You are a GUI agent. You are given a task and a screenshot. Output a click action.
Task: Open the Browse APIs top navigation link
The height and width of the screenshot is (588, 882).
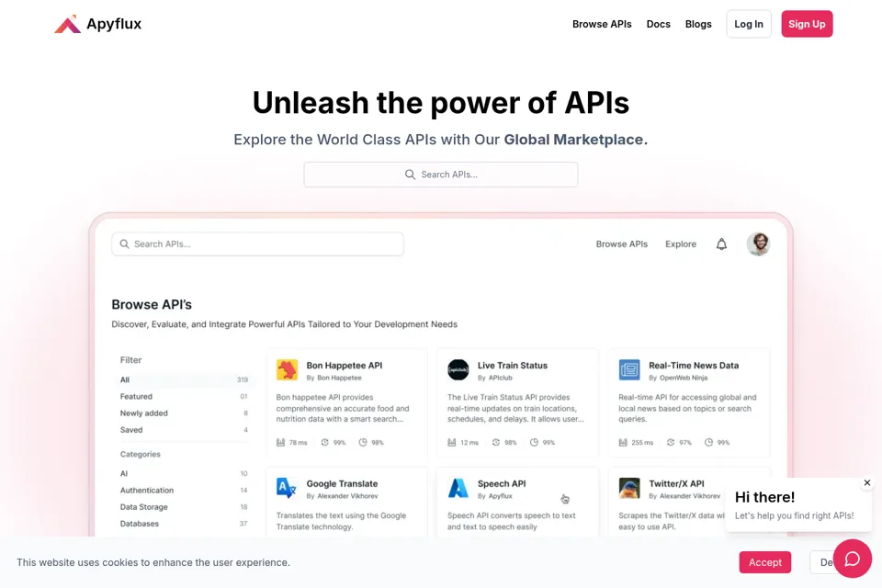602,24
